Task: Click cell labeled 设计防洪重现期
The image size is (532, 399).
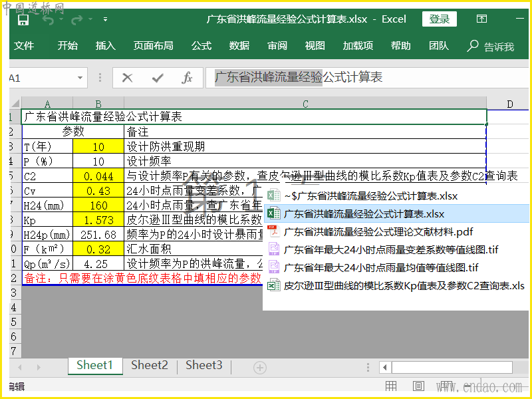Action: [305, 146]
